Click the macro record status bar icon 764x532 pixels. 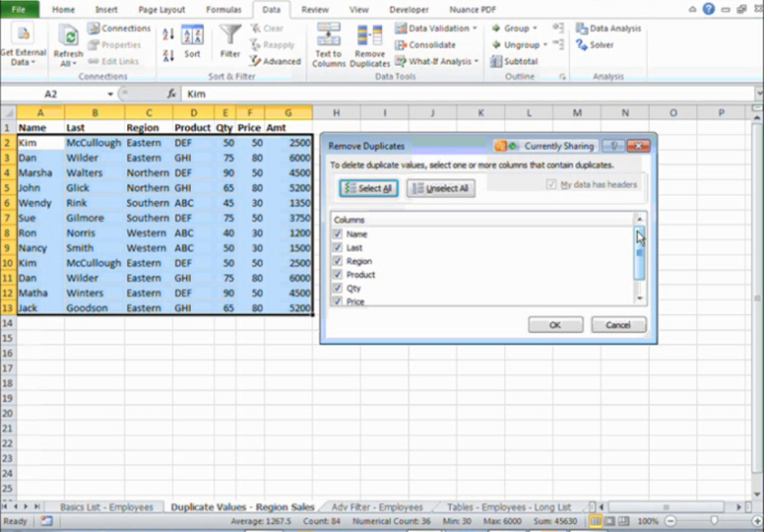tap(47, 521)
